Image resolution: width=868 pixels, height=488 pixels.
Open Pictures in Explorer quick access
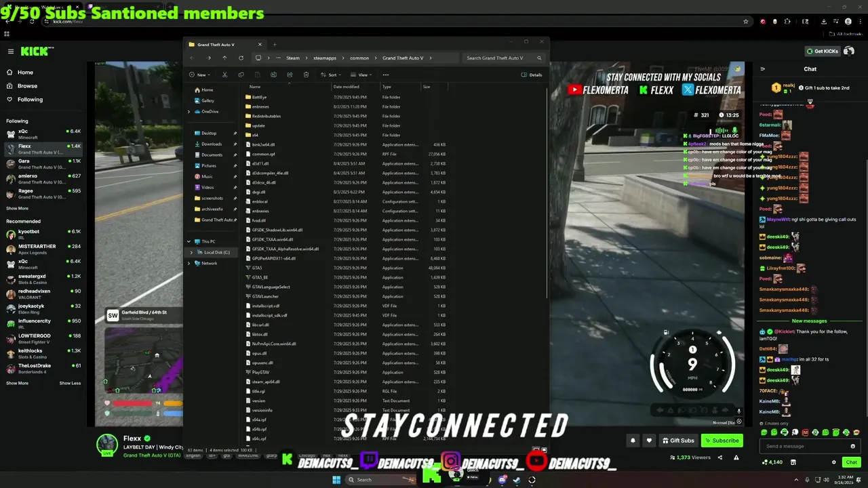click(x=208, y=165)
